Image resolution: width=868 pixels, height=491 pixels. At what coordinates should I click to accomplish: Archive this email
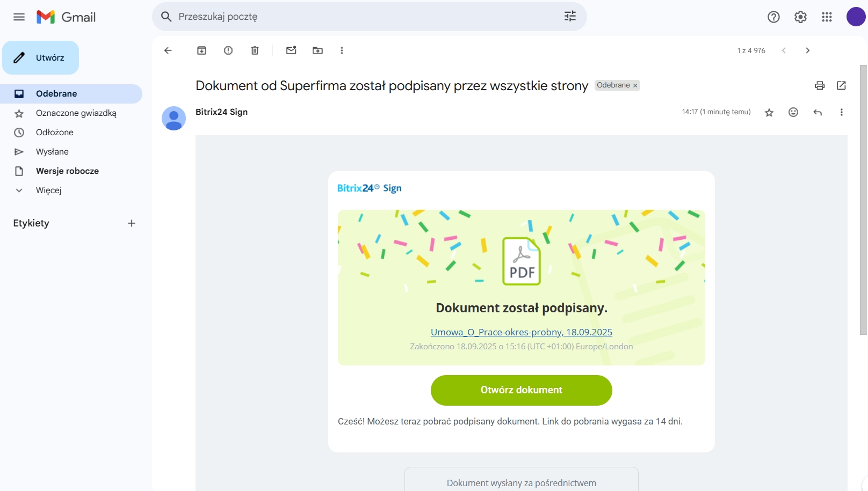pyautogui.click(x=201, y=50)
